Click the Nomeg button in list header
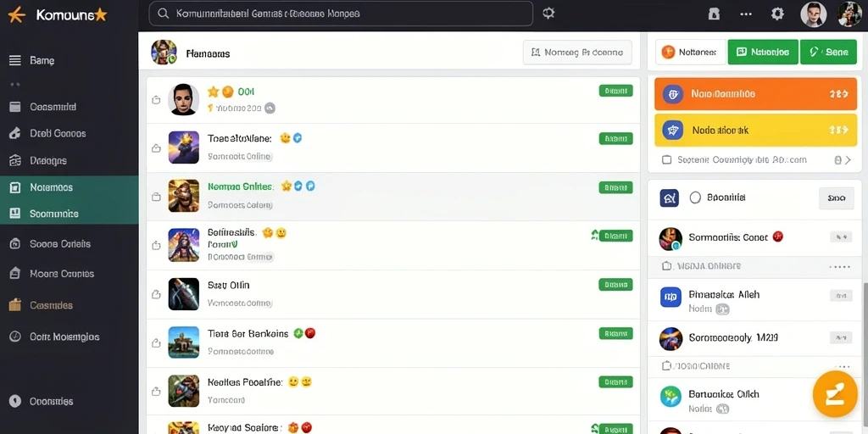Viewport: 868px width, 434px height. click(x=577, y=53)
